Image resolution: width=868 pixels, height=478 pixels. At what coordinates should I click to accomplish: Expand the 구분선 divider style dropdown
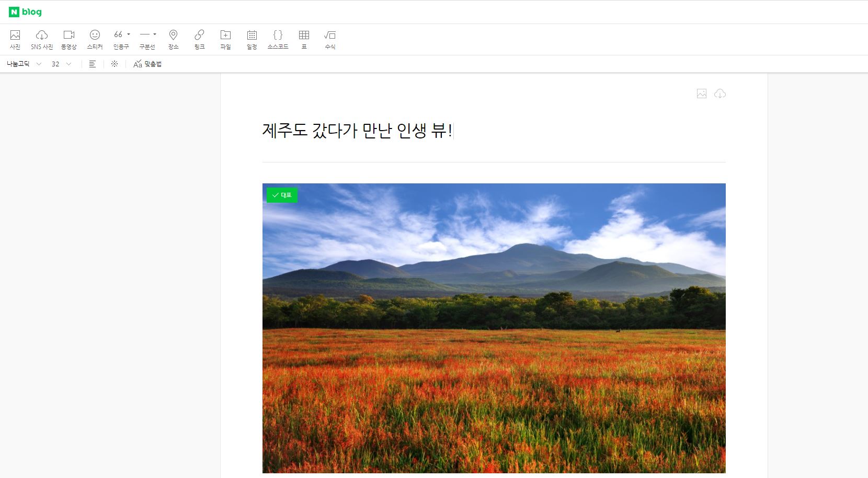(155, 34)
